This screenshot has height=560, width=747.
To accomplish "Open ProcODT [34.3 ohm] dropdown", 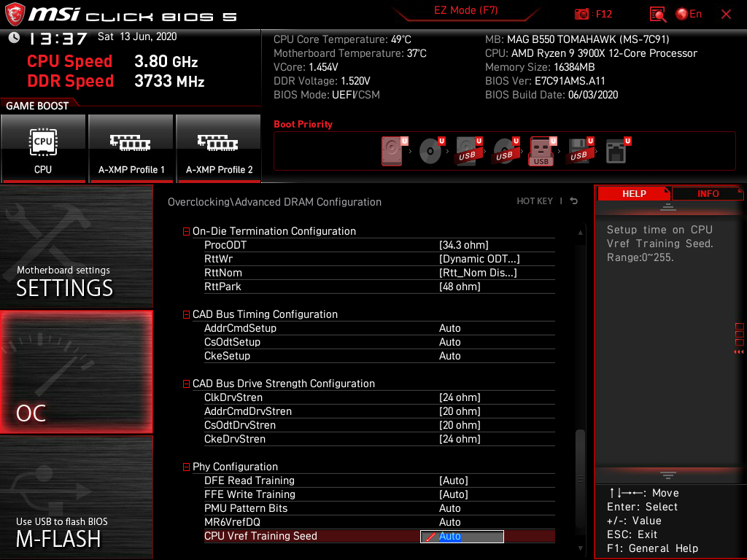I will coord(463,245).
